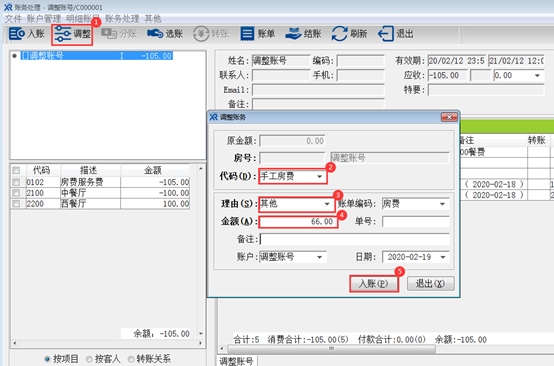Open the 日期 2020-02-19 date dropdown
Viewport: 554px width, 366px height.
pos(443,257)
